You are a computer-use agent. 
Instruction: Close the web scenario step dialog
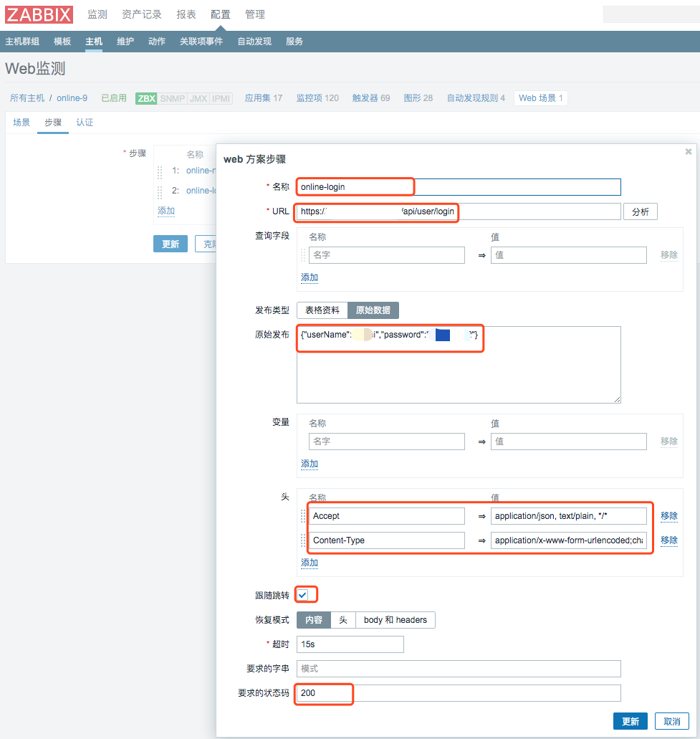click(689, 152)
